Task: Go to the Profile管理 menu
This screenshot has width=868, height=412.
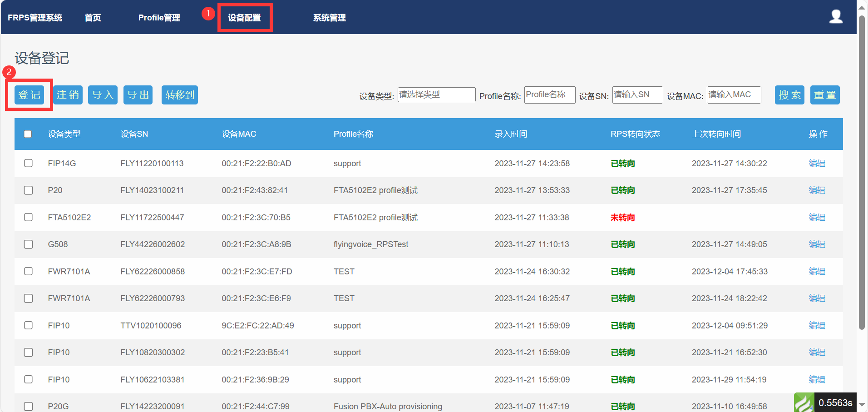Action: [159, 18]
